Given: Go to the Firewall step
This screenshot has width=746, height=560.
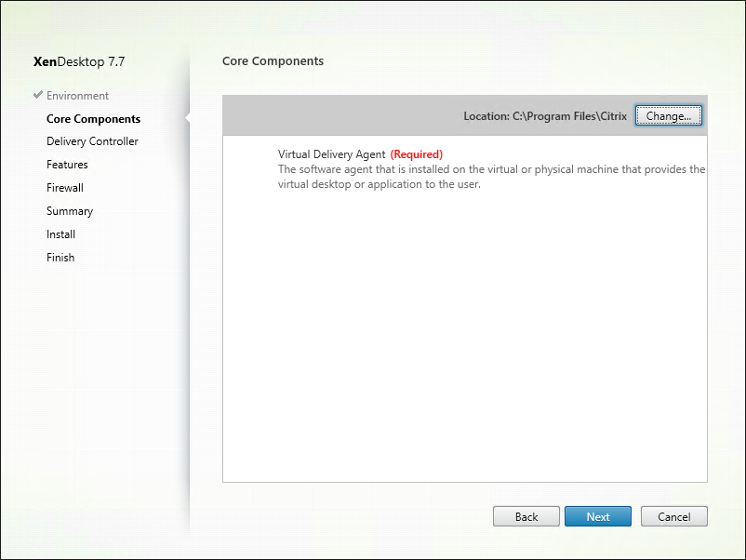Looking at the screenshot, I should (x=65, y=188).
